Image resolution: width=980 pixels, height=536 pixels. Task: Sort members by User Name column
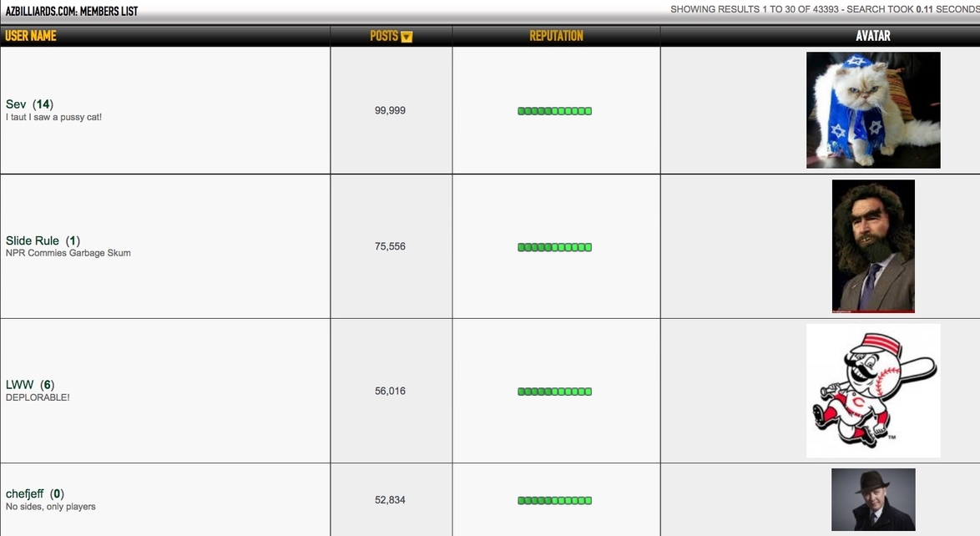click(31, 36)
